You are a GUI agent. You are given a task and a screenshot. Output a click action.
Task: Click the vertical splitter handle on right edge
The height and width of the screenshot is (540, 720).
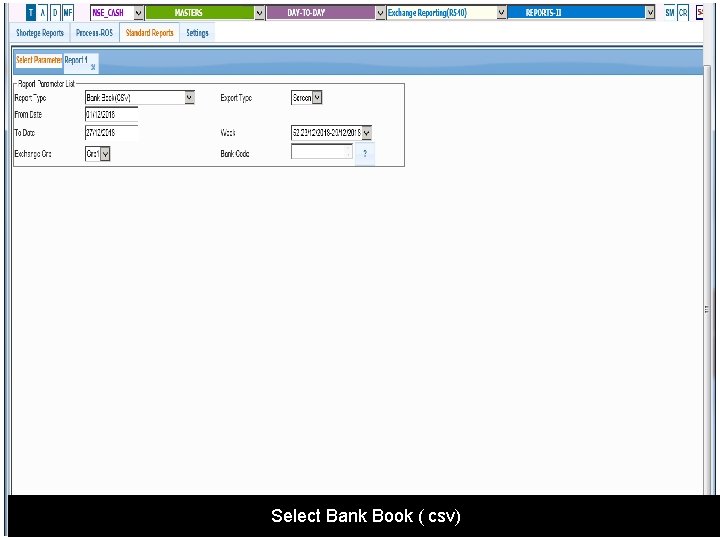pos(706,310)
